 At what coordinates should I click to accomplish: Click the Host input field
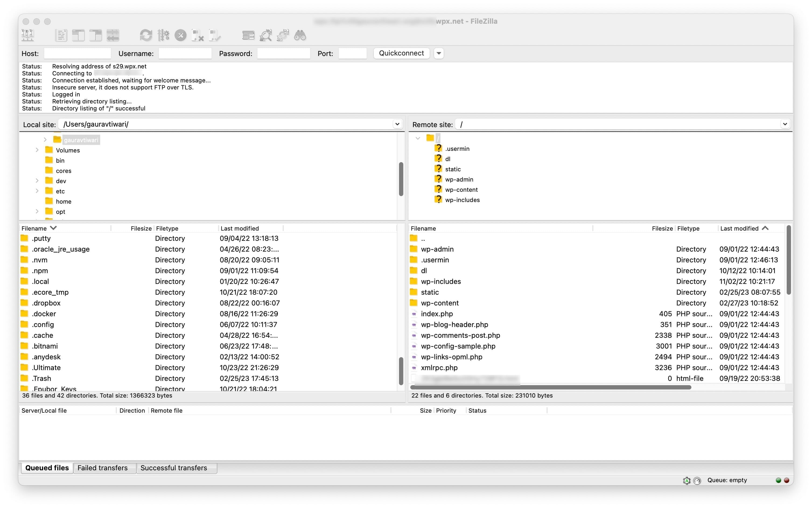coord(77,53)
